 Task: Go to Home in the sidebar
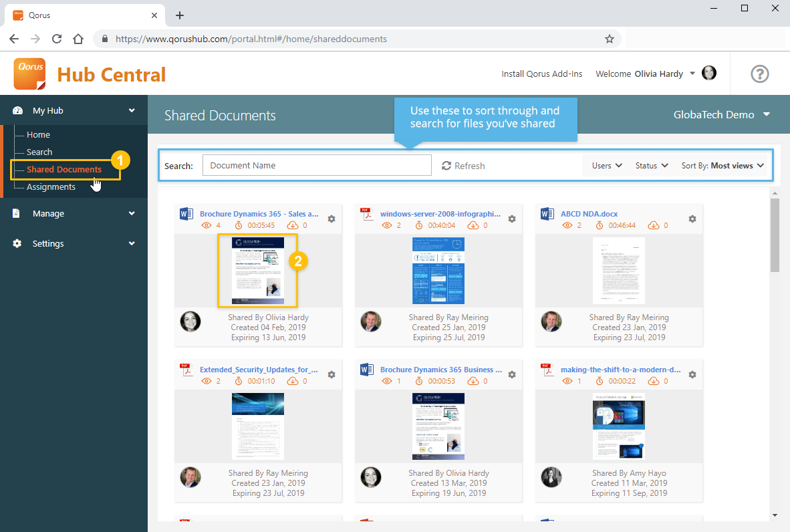tap(38, 134)
